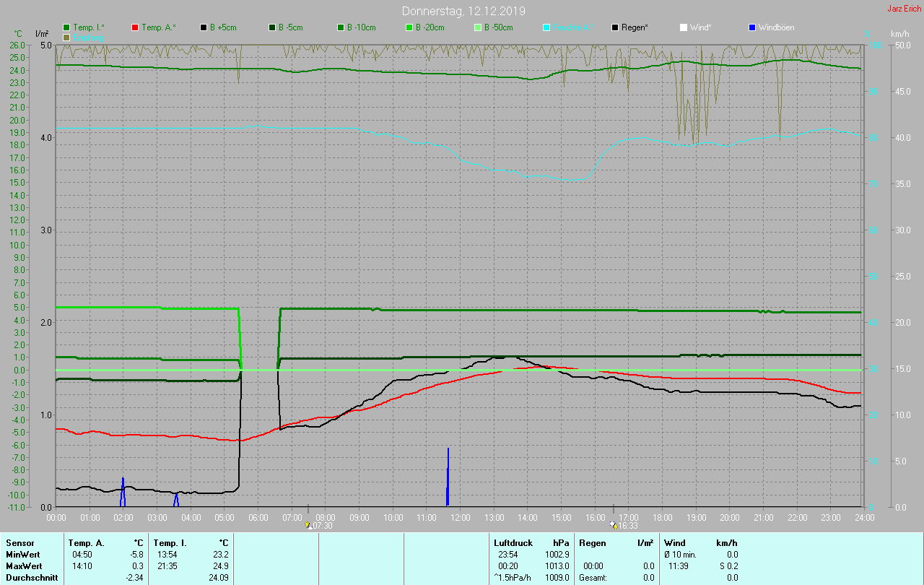Click the cyan legend square
This screenshot has width=924, height=585.
tap(546, 27)
